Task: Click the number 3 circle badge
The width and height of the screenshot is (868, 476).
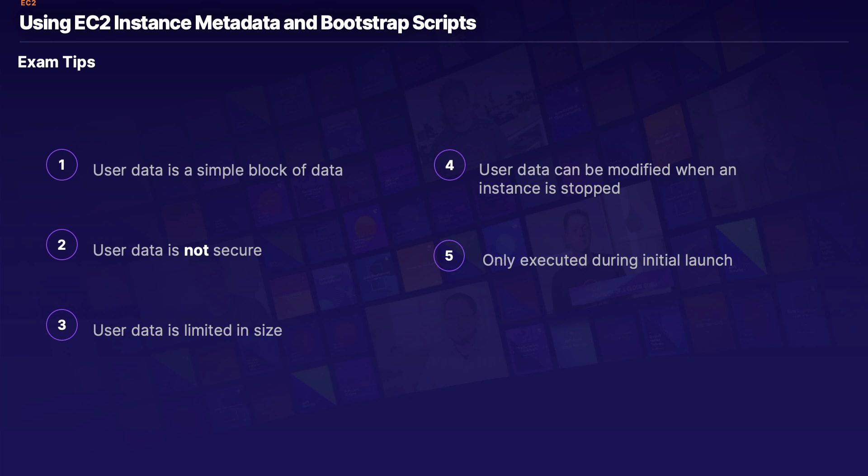Action: click(x=62, y=325)
